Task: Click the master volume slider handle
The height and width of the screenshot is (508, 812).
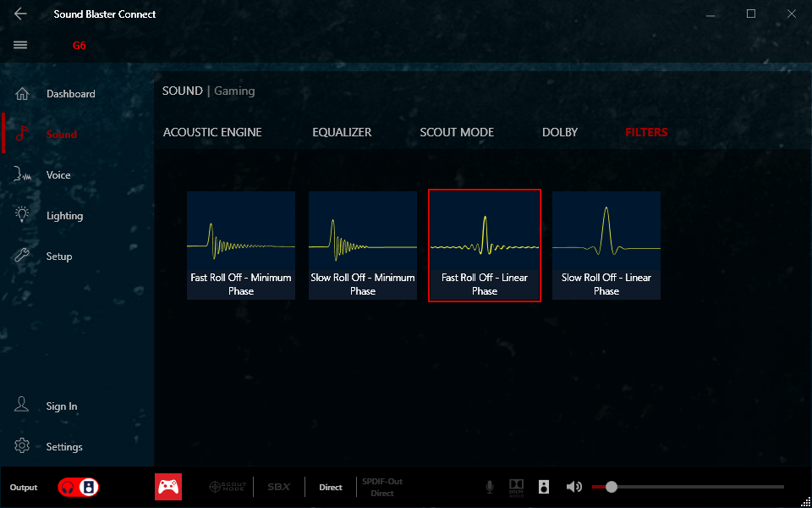Action: (612, 487)
